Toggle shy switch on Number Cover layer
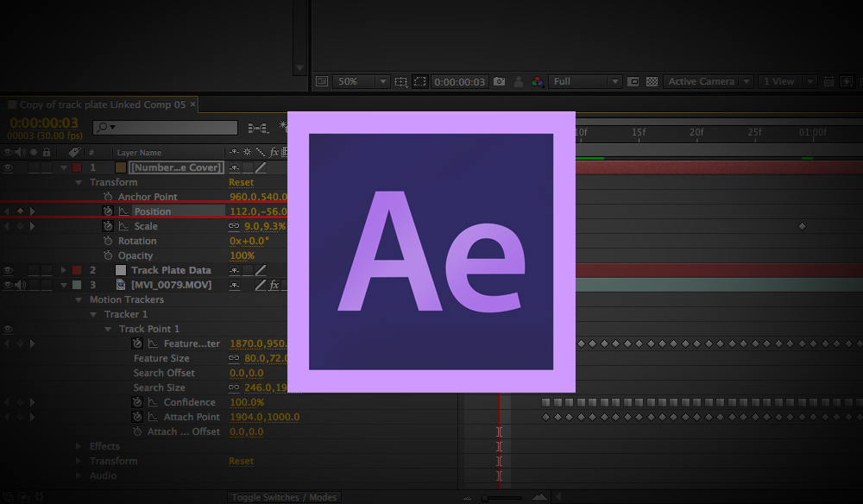The image size is (863, 504). (x=235, y=167)
